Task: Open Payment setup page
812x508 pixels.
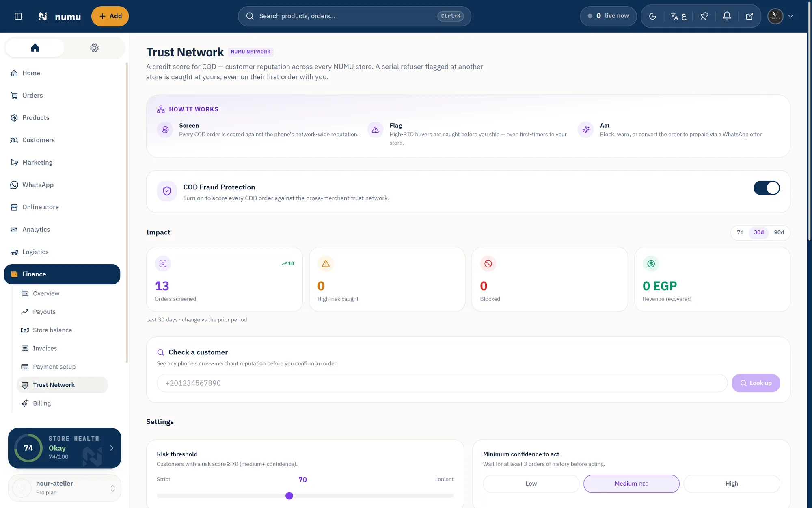Action: (63, 367)
